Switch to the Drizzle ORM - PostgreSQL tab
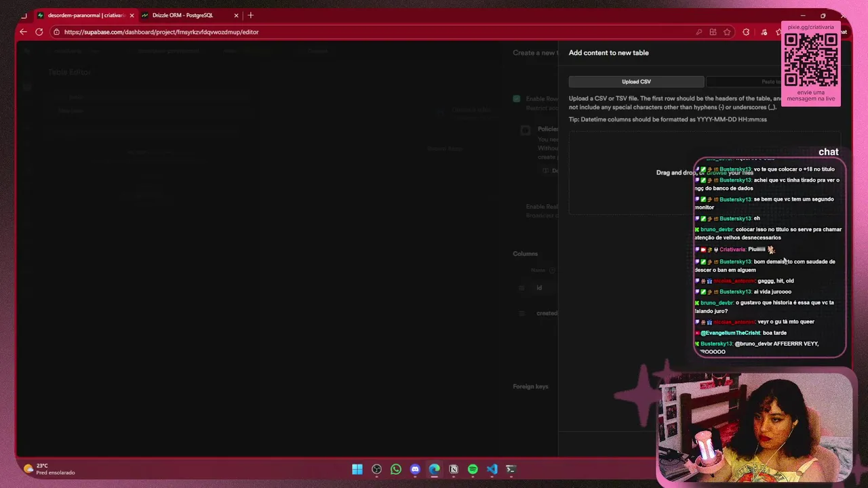868x488 pixels. (182, 15)
